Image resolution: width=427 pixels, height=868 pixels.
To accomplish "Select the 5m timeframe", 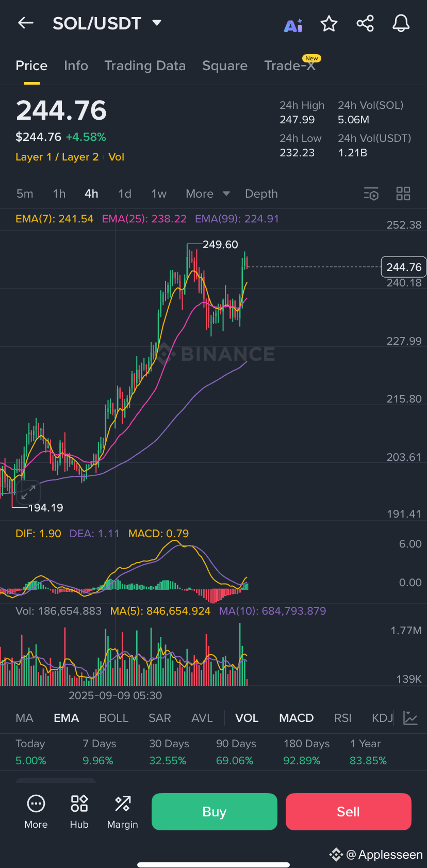I will coord(25,194).
